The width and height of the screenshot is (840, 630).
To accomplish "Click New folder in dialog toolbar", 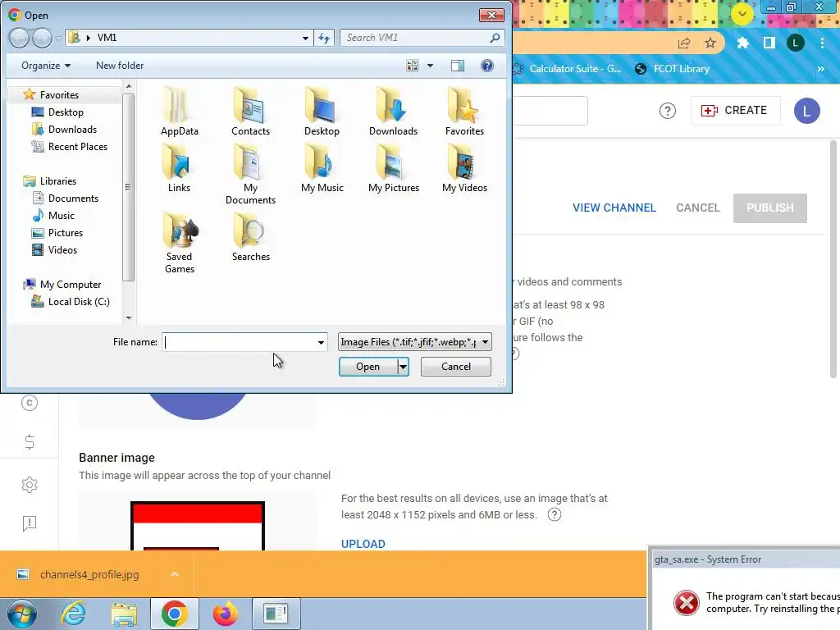I will point(120,66).
